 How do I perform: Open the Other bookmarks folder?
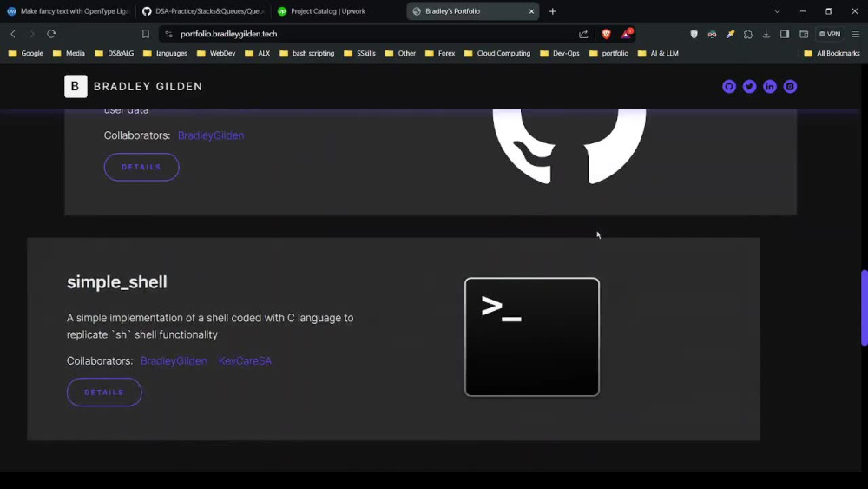400,53
